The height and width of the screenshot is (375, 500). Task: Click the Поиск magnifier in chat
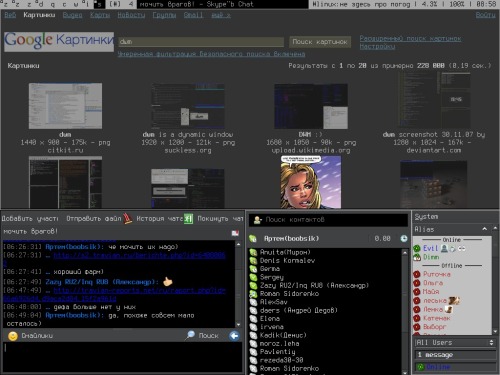pyautogui.click(x=190, y=335)
